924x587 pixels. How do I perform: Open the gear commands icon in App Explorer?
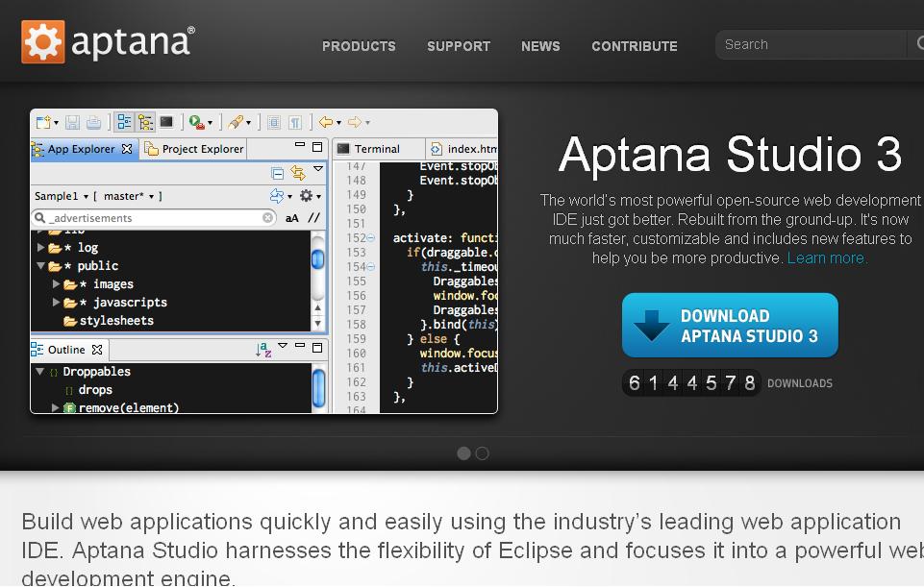[x=308, y=195]
